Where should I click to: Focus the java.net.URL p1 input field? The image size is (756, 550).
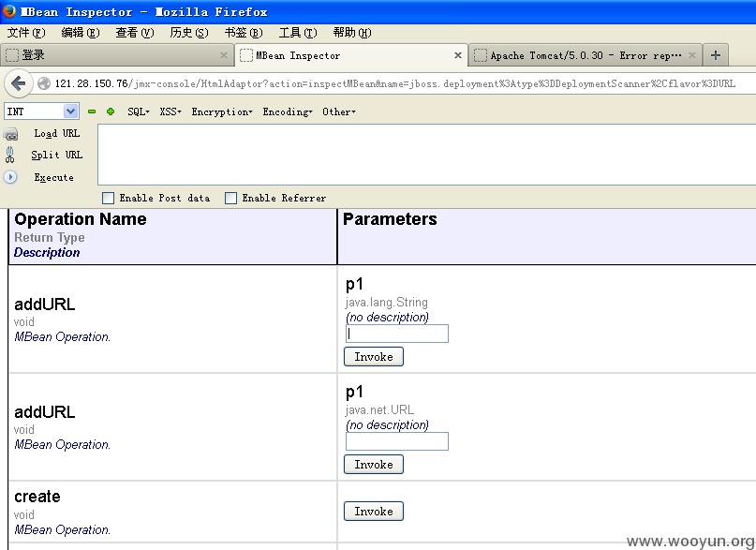point(397,441)
